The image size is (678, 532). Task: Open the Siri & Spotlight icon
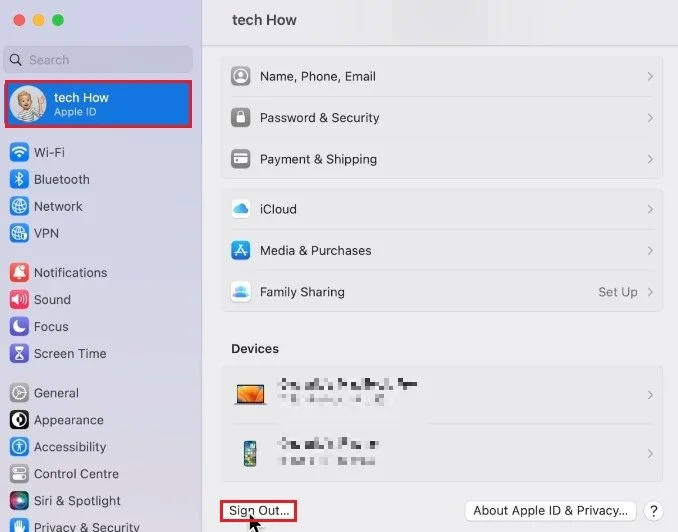pyautogui.click(x=19, y=500)
